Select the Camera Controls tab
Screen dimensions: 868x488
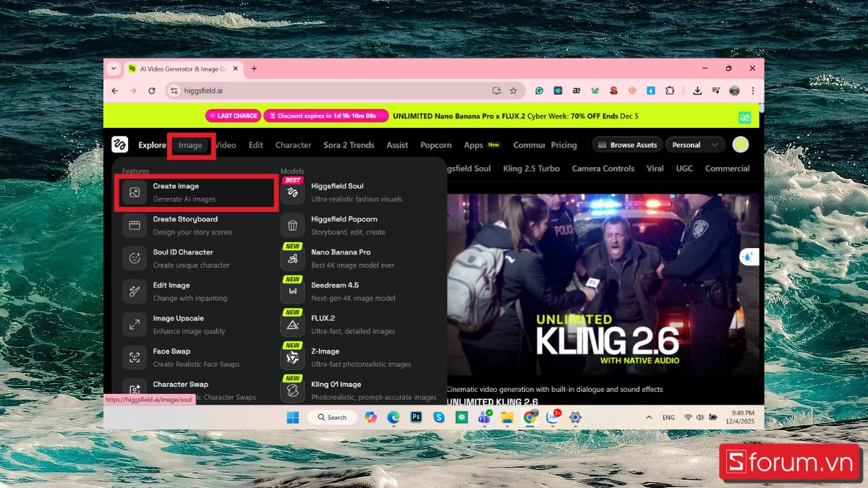point(603,168)
